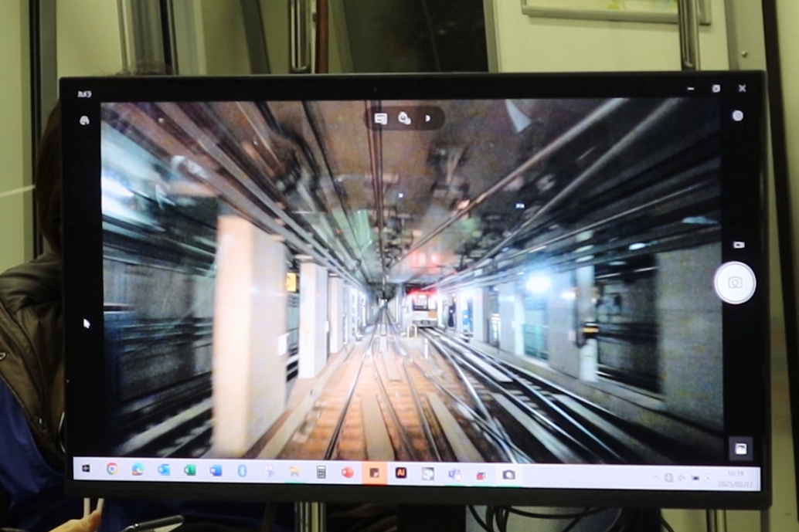This screenshot has width=799, height=532.
Task: Switch to video recording mode
Action: pos(738,244)
